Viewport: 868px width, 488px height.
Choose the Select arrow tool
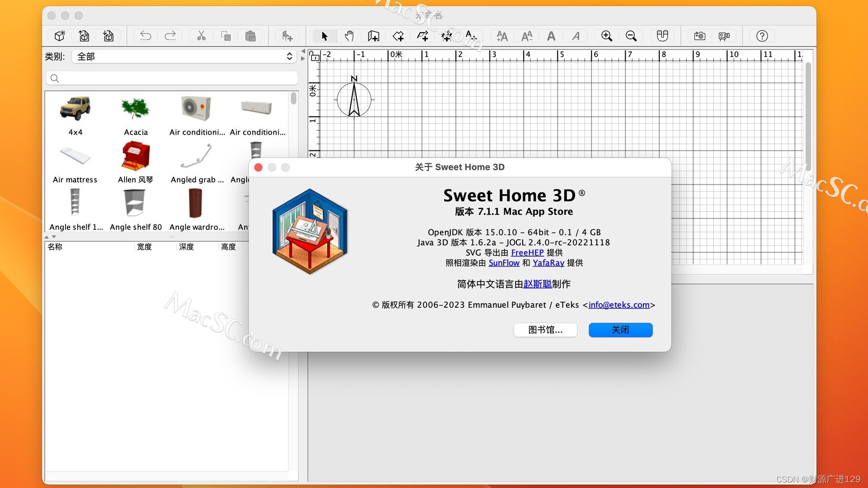tap(325, 36)
